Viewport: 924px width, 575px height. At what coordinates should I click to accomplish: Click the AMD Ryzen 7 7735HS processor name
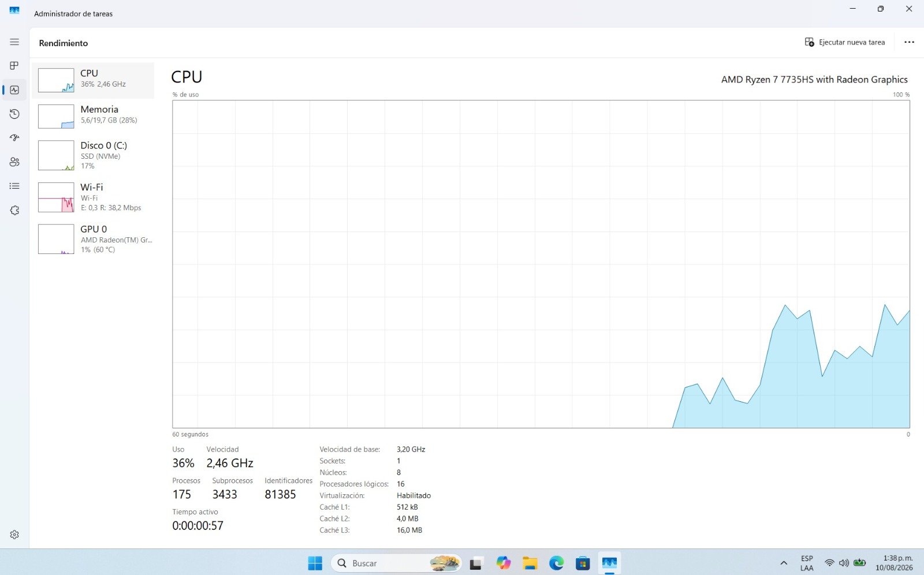coord(814,80)
